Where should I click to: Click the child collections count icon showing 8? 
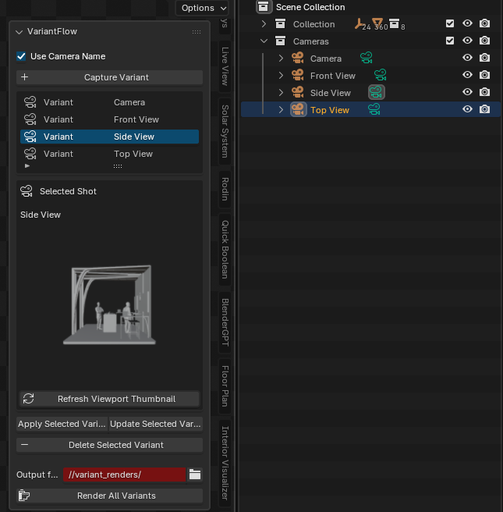394,23
